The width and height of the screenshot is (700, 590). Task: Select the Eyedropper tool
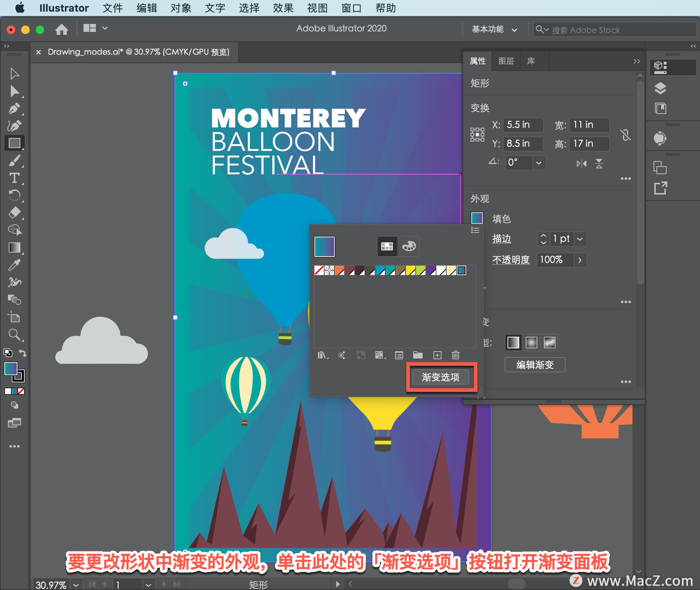click(14, 265)
